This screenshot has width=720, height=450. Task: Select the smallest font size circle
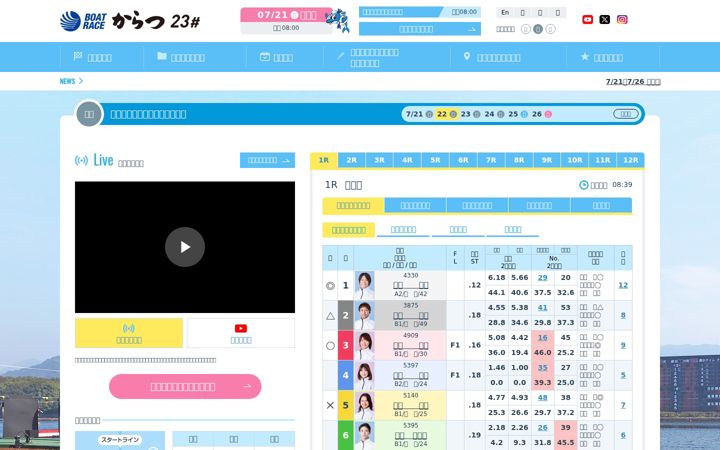526,29
